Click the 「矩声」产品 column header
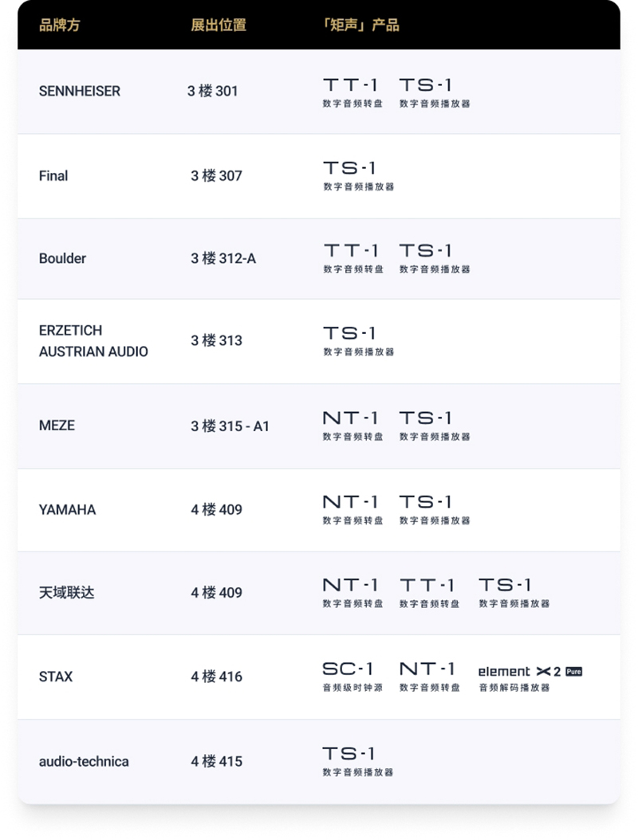Viewport: 638px width, 840px height. pos(360,25)
